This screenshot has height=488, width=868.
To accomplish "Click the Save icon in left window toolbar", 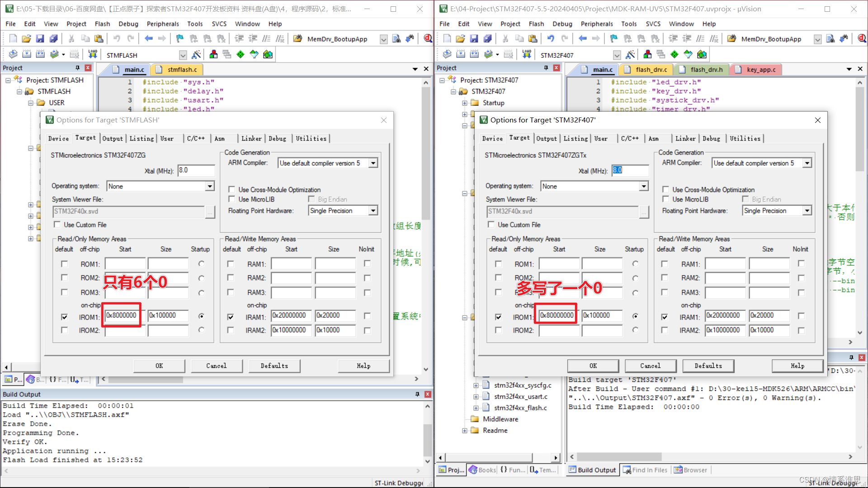I will pyautogui.click(x=40, y=39).
